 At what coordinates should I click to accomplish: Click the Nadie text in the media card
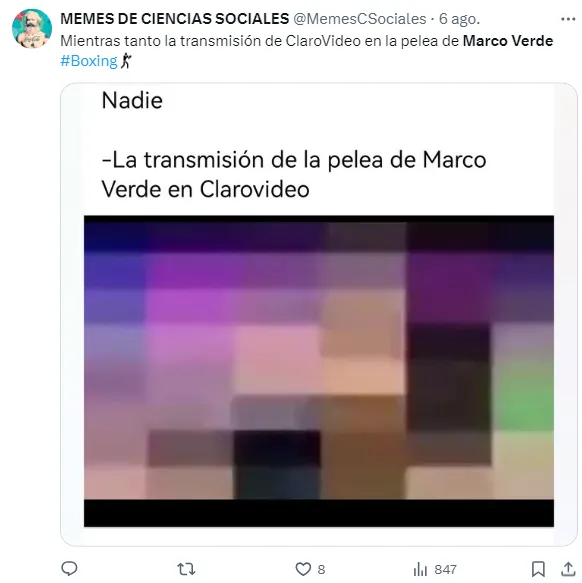[x=132, y=100]
